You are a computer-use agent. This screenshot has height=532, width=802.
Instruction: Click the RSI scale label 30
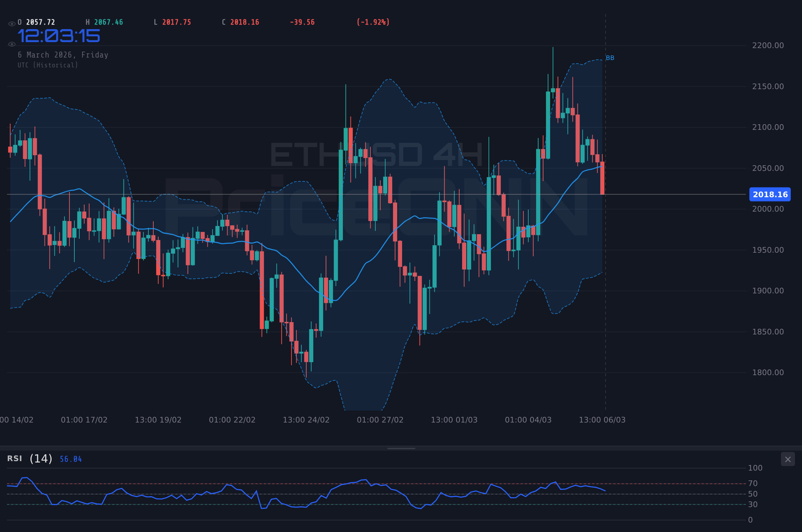753,505
